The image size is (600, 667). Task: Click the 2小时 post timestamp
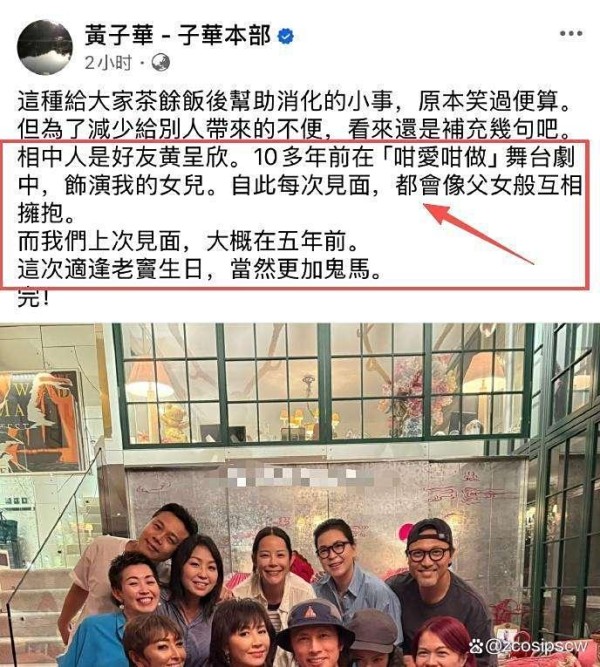(x=108, y=63)
